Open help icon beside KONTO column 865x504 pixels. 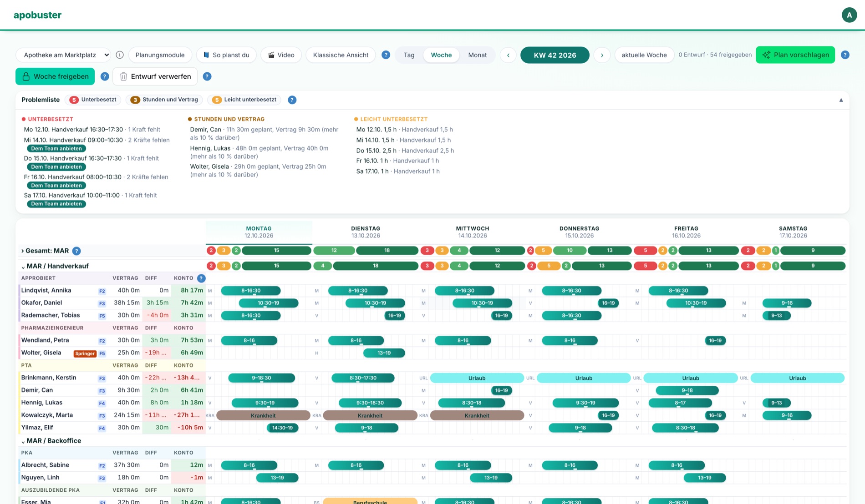tap(201, 278)
